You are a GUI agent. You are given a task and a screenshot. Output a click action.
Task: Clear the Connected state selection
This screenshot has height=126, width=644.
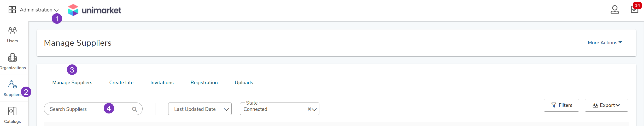pyautogui.click(x=309, y=109)
